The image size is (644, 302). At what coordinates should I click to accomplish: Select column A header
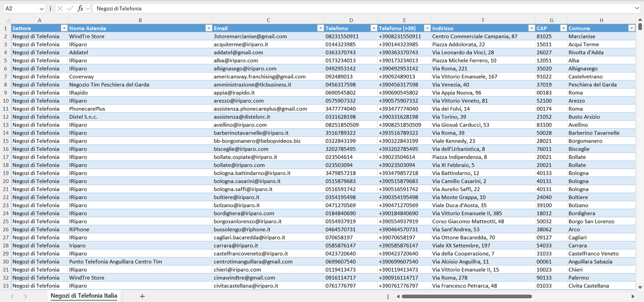coord(40,20)
